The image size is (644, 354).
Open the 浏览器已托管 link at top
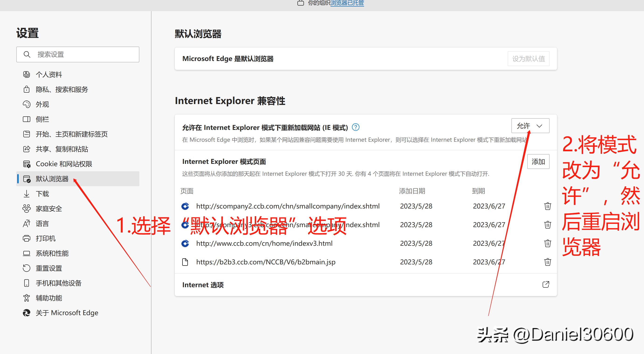tap(348, 3)
